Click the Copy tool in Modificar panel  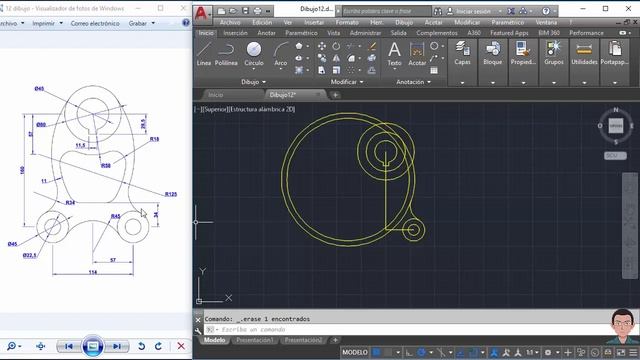click(322, 58)
